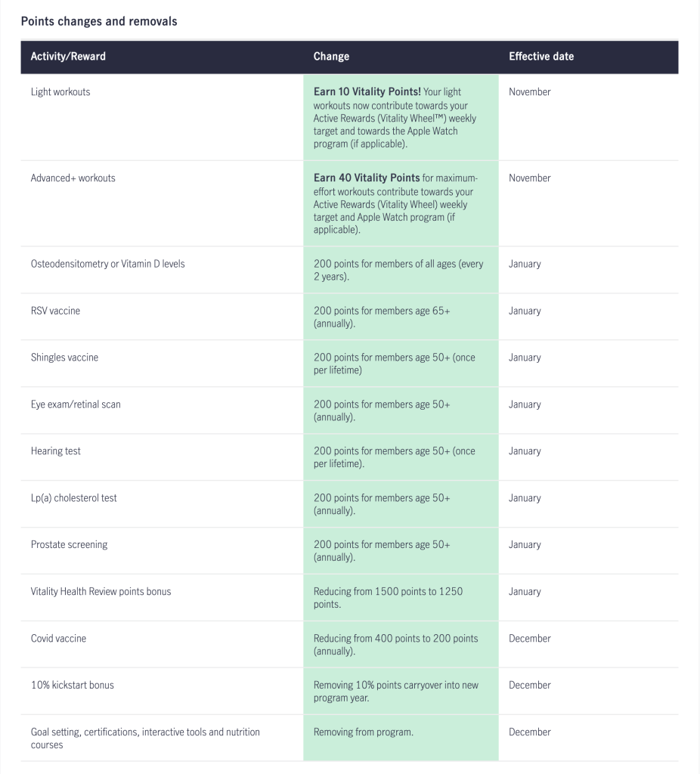Click the Activity/Reward column header
Viewport: 700px width, 774px height.
(x=68, y=57)
